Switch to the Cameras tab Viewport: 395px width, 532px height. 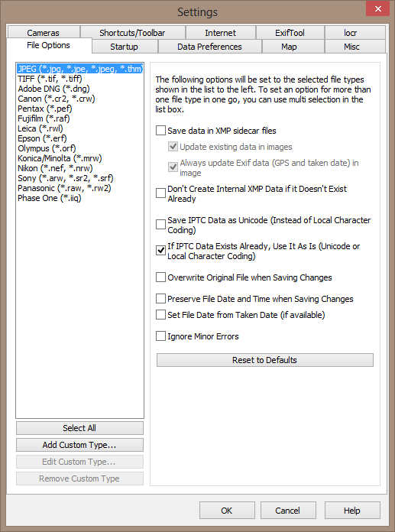[43, 33]
